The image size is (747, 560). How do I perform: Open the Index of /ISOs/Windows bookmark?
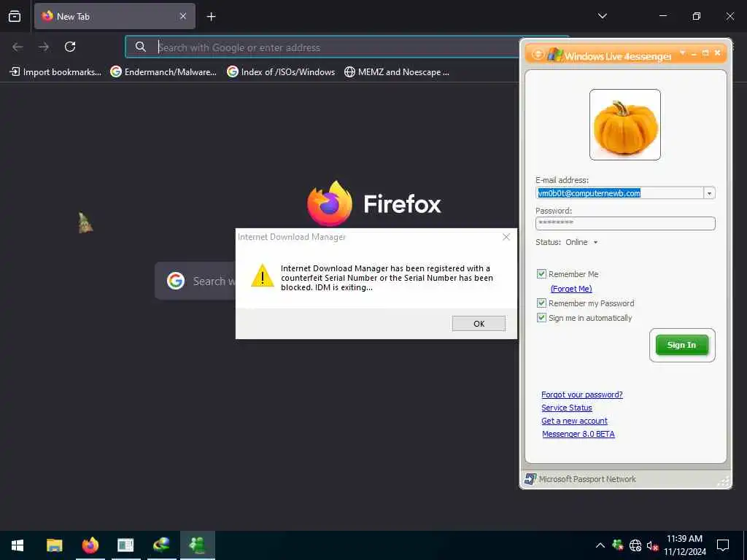281,72
